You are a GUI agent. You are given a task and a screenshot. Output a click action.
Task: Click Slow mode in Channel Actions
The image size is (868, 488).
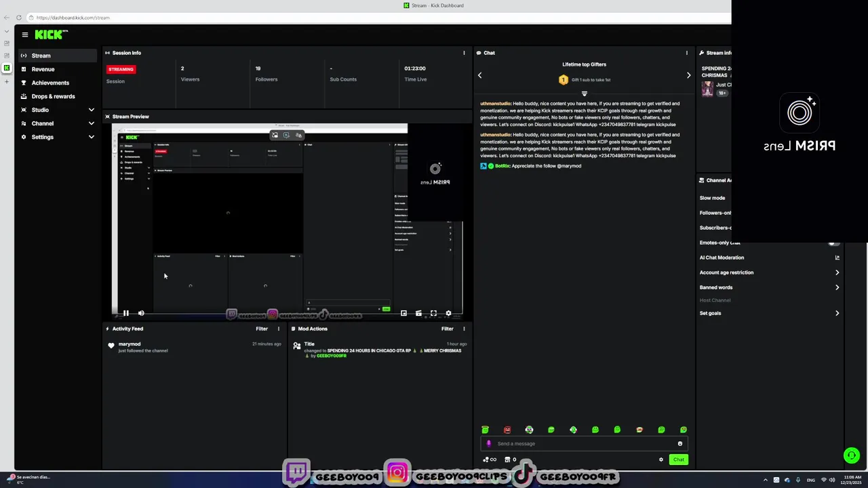click(x=712, y=198)
